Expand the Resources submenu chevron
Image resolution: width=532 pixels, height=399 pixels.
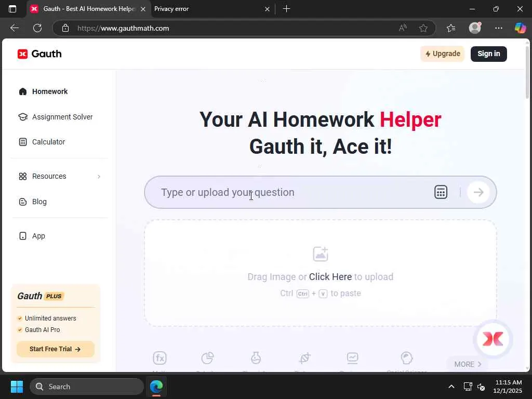click(99, 177)
